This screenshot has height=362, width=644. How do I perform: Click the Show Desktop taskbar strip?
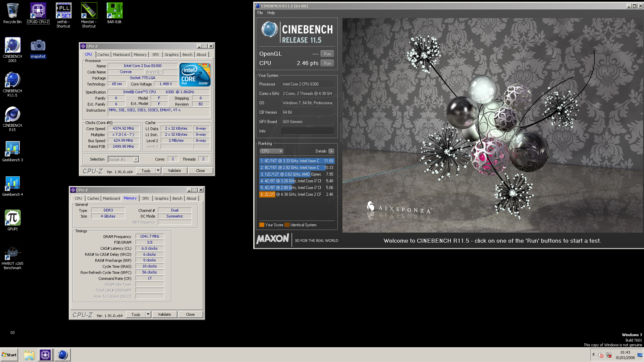pos(640,355)
